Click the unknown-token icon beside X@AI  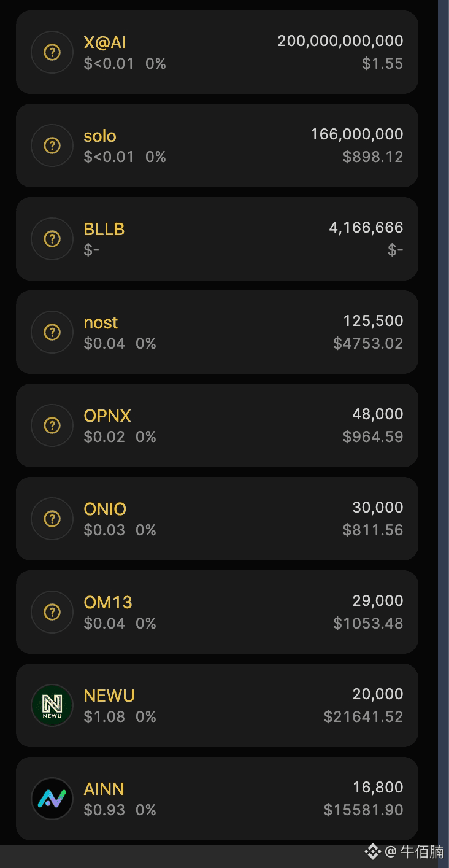click(52, 52)
